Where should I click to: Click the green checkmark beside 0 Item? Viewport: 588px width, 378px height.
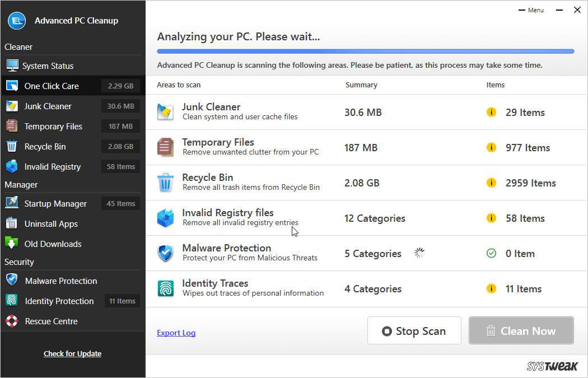(491, 253)
